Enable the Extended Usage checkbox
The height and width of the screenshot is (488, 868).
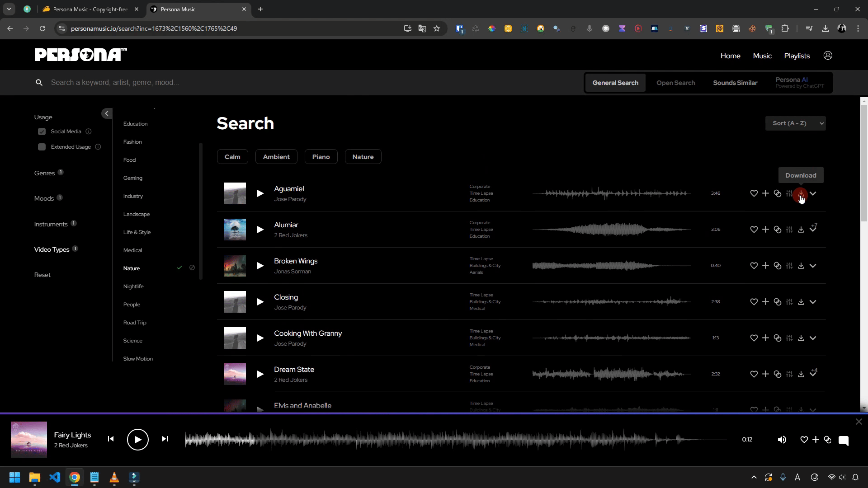(42, 147)
